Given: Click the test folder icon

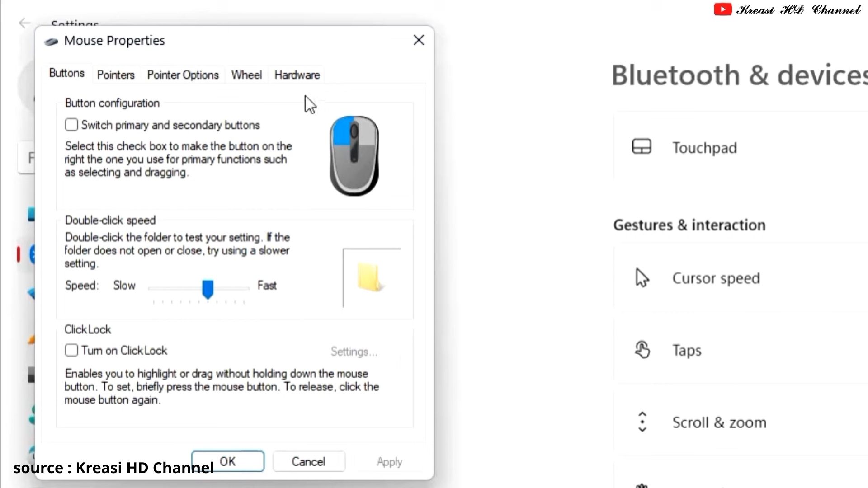Looking at the screenshot, I should (370, 277).
